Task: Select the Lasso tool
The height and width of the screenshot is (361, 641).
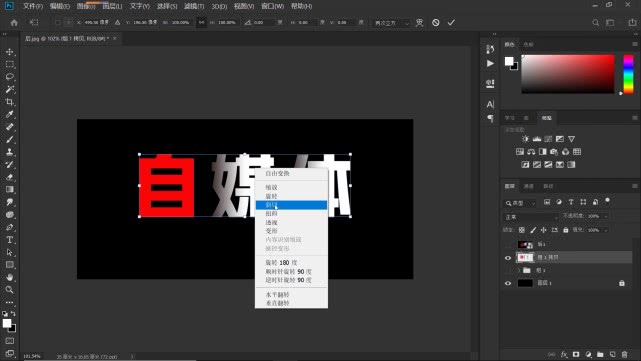Action: tap(10, 77)
